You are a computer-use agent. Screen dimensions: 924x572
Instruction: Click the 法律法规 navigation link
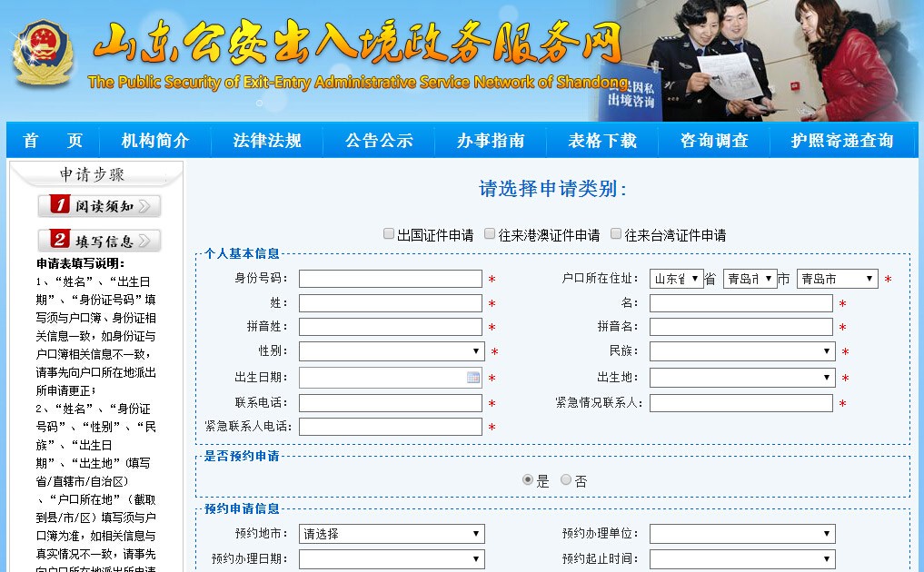pos(267,141)
